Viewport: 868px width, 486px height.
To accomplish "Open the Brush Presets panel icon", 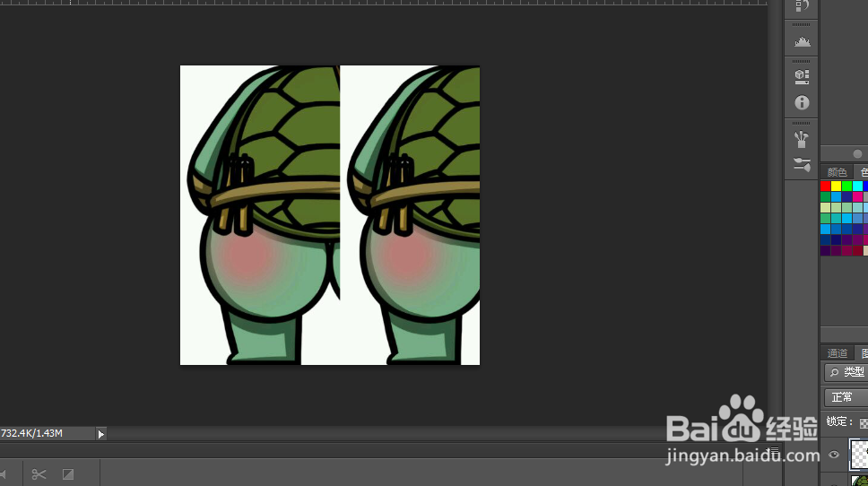I will click(x=802, y=164).
